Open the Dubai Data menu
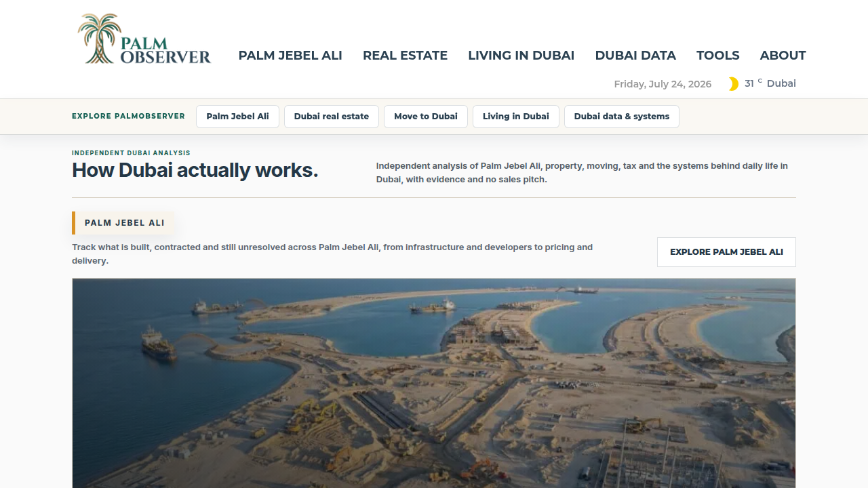 coord(635,56)
